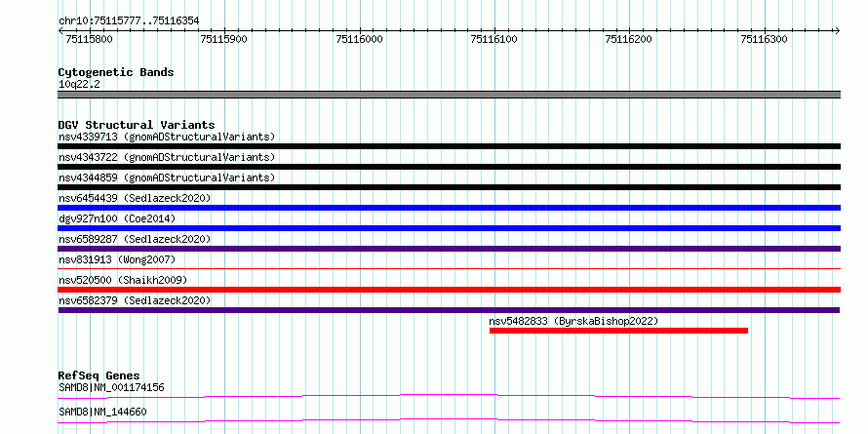Click the thin red line for nsv831913
868x434 pixels.
(x=449, y=268)
